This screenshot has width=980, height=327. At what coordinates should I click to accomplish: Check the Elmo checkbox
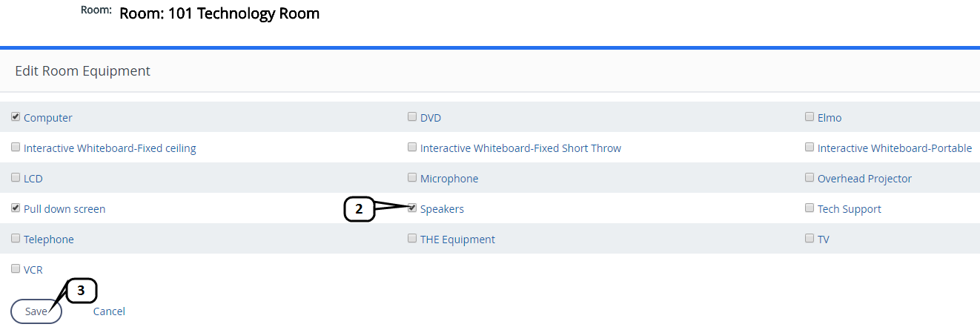[x=810, y=117]
